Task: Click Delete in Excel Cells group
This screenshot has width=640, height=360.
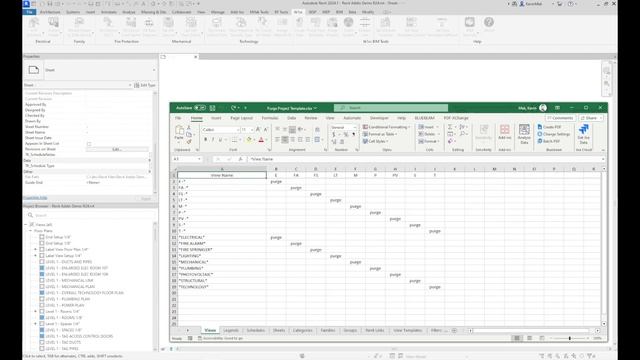Action: pos(428,134)
